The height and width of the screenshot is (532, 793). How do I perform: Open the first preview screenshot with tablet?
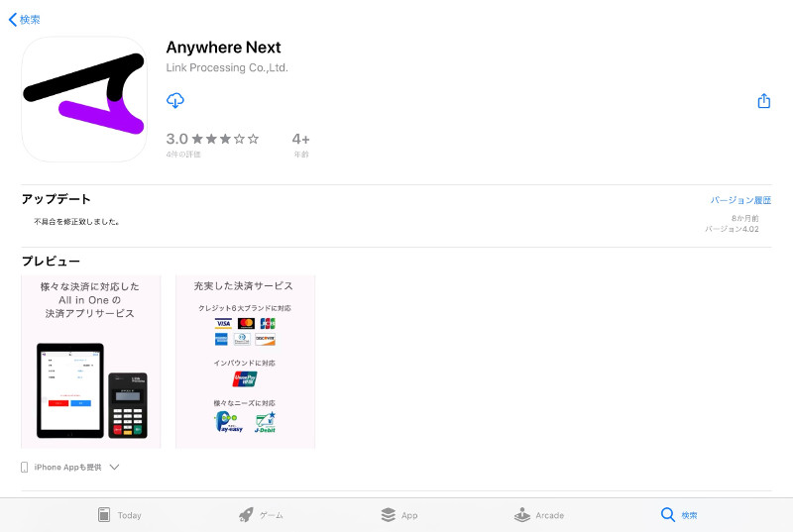[91, 362]
